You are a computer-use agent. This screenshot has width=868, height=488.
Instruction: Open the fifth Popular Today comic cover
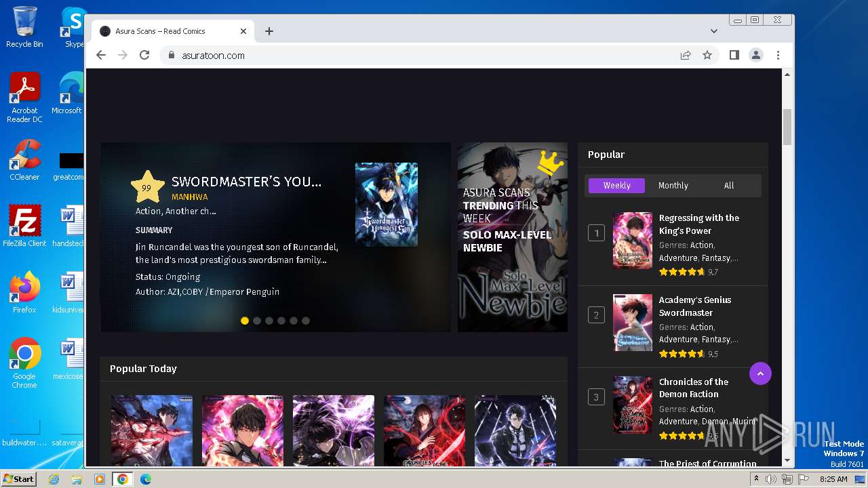pyautogui.click(x=515, y=430)
